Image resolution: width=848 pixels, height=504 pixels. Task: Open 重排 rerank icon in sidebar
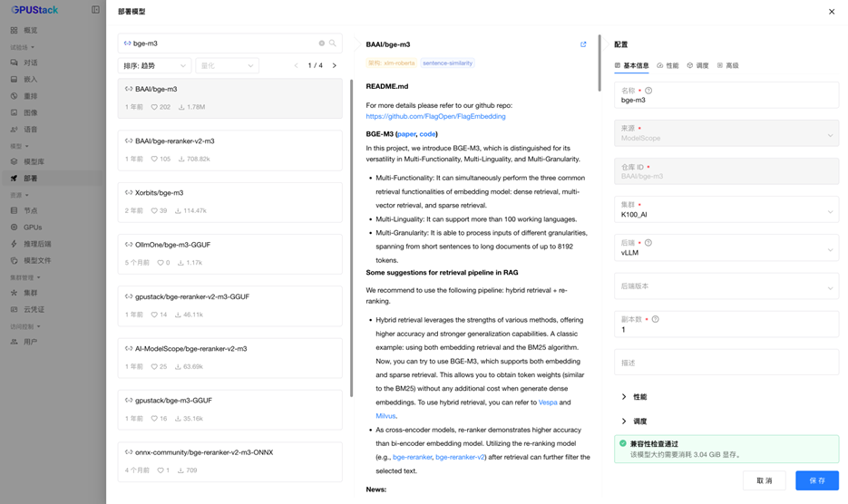click(15, 96)
